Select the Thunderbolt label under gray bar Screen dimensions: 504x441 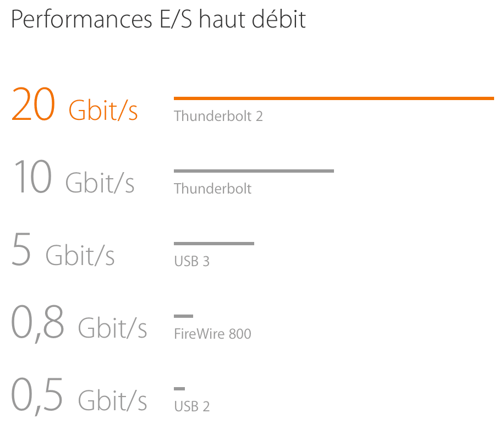click(x=212, y=189)
